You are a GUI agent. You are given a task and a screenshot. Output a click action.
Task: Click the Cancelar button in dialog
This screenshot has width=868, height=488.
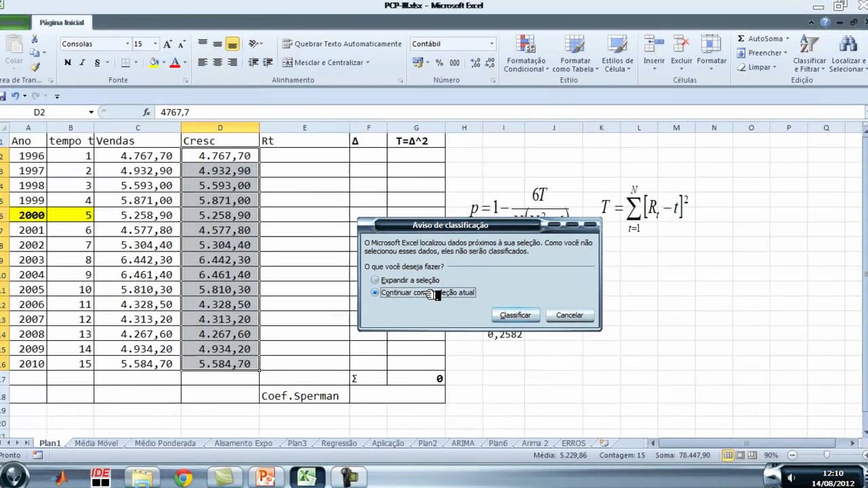pos(570,315)
